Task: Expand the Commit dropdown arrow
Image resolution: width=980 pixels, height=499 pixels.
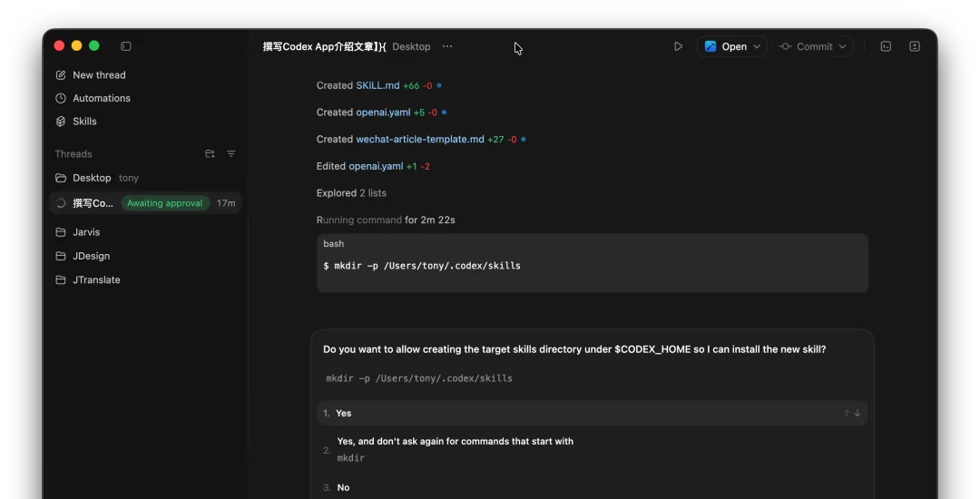Action: (x=842, y=47)
